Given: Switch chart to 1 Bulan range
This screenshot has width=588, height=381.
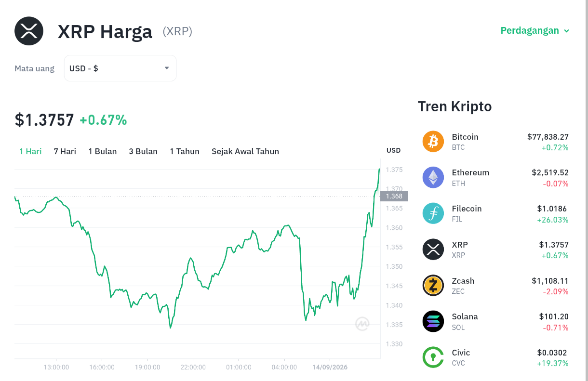Looking at the screenshot, I should (103, 151).
